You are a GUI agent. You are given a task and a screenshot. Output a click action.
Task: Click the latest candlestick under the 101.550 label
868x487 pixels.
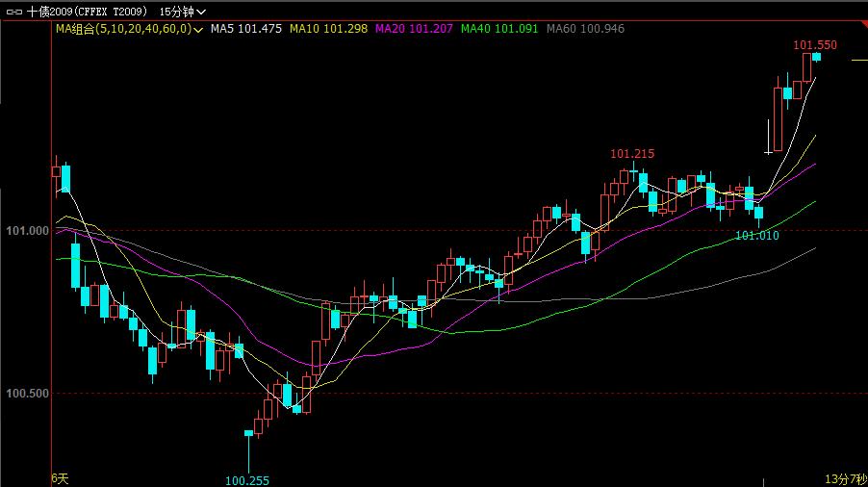pyautogui.click(x=817, y=57)
